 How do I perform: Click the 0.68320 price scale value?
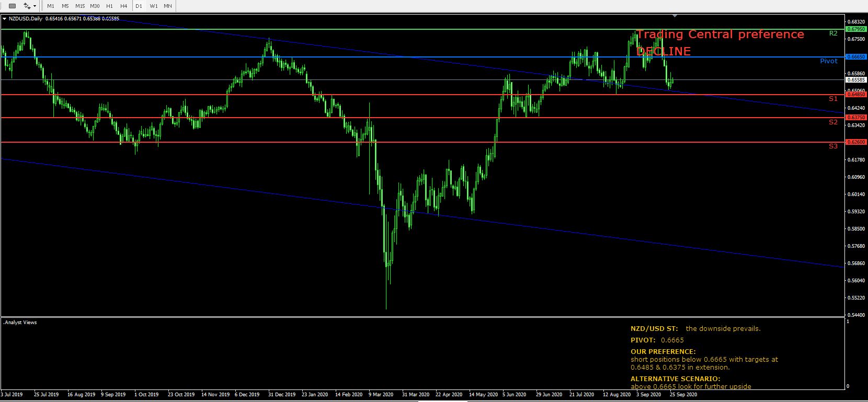[855, 22]
